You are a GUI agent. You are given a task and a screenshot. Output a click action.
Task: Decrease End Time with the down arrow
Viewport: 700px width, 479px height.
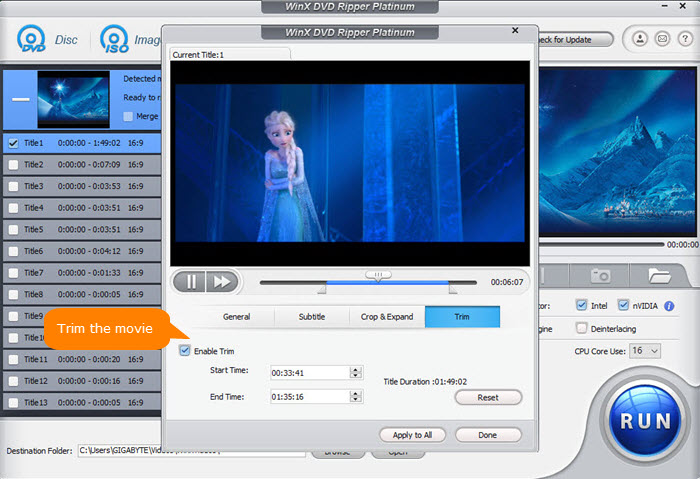[x=355, y=400]
